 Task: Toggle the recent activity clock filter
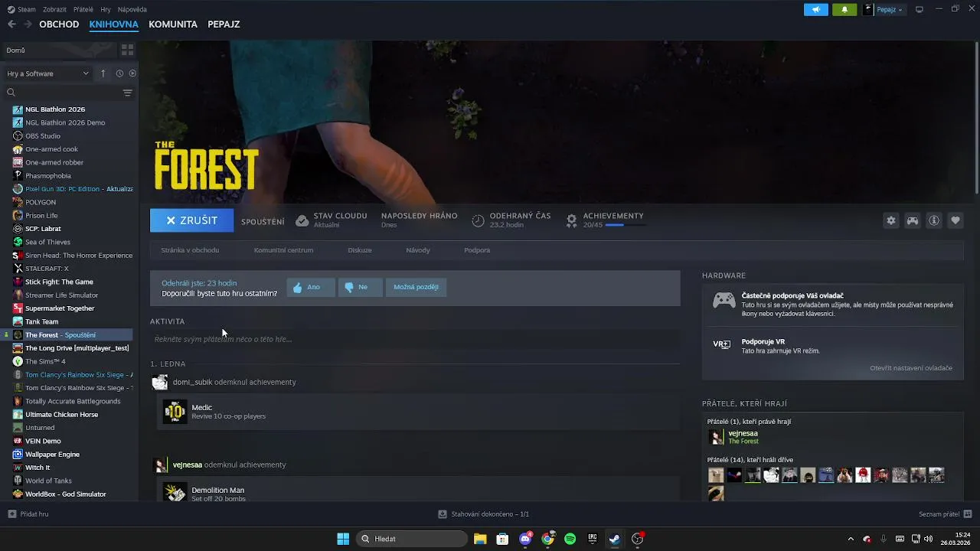(x=119, y=73)
